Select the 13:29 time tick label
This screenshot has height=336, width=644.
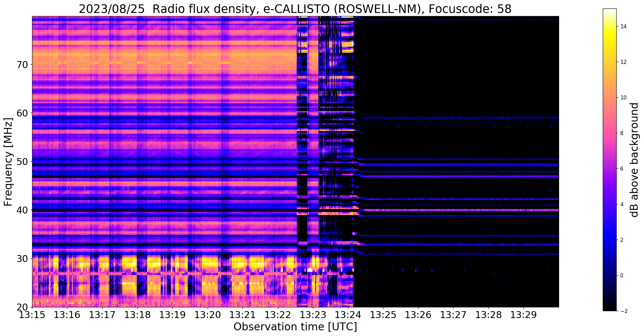(x=524, y=315)
